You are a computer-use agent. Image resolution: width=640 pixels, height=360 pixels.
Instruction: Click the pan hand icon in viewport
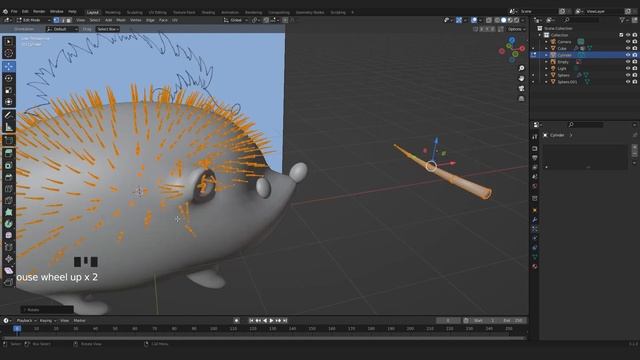521,78
